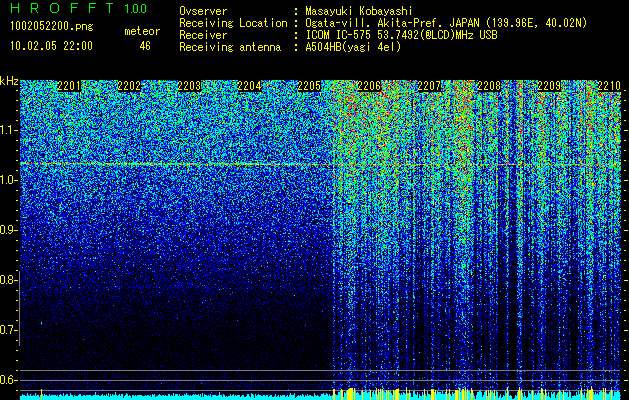Click the A504HB(yagi 4el) antenna value
The image size is (629, 400).
(x=353, y=47)
